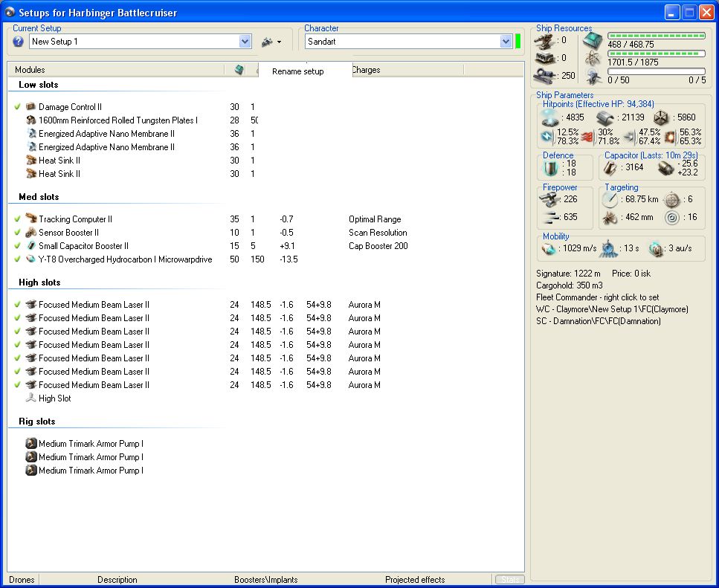Viewport: 719px width, 588px height.
Task: Click the warp speed icon showing 3 au/s
Action: click(x=657, y=249)
